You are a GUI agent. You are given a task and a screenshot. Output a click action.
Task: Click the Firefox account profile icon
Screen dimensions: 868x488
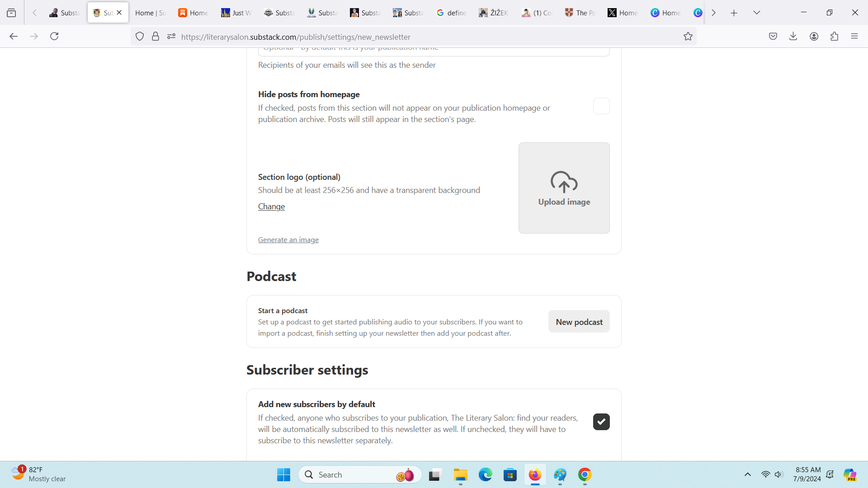tap(814, 36)
